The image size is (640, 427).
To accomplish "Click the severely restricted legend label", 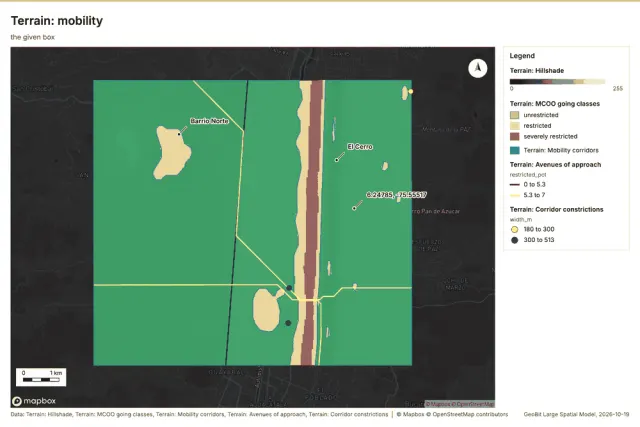I will click(x=550, y=136).
